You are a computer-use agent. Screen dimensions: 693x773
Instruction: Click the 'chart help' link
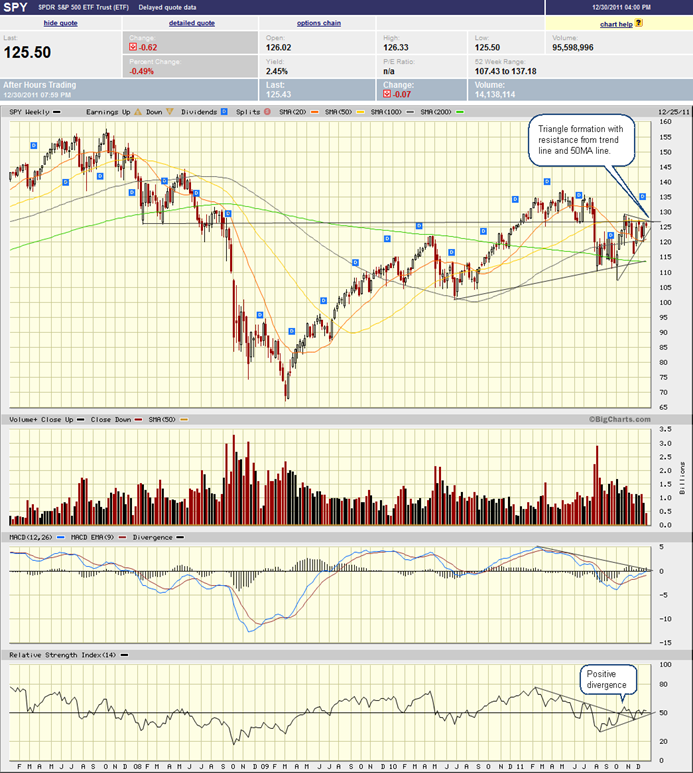point(616,24)
